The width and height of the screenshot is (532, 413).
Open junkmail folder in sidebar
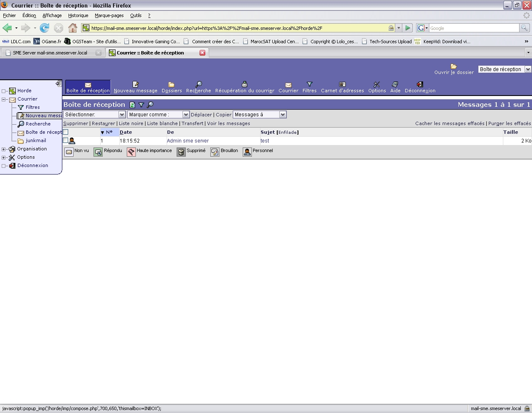36,140
